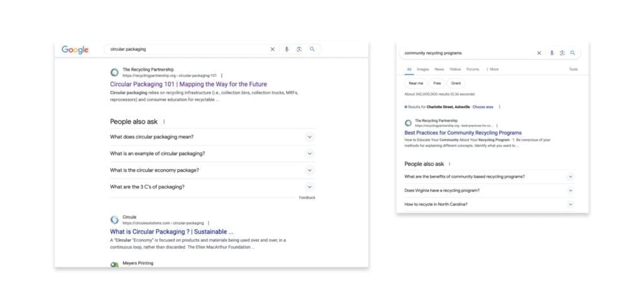
Task: Select the 'Near me' filter chip
Action: (x=416, y=83)
